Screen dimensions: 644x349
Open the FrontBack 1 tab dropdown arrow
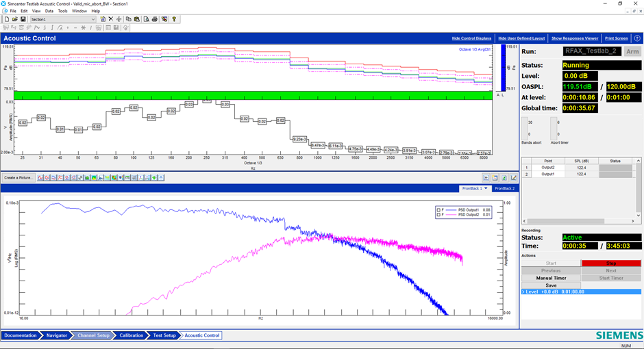[x=486, y=188]
